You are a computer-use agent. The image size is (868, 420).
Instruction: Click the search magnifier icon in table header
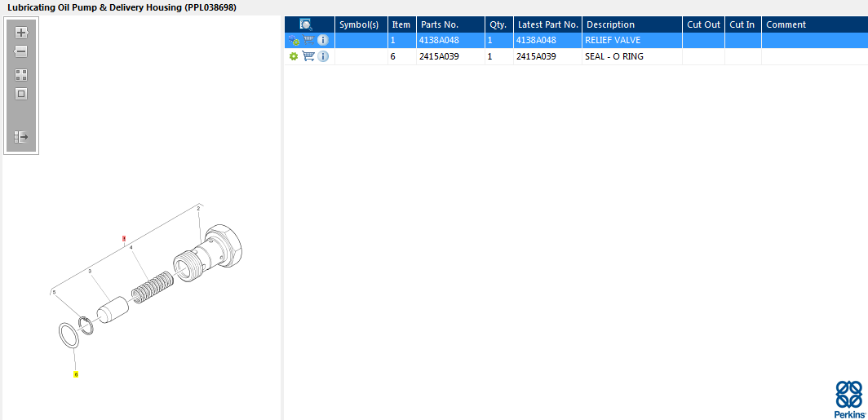tap(306, 24)
